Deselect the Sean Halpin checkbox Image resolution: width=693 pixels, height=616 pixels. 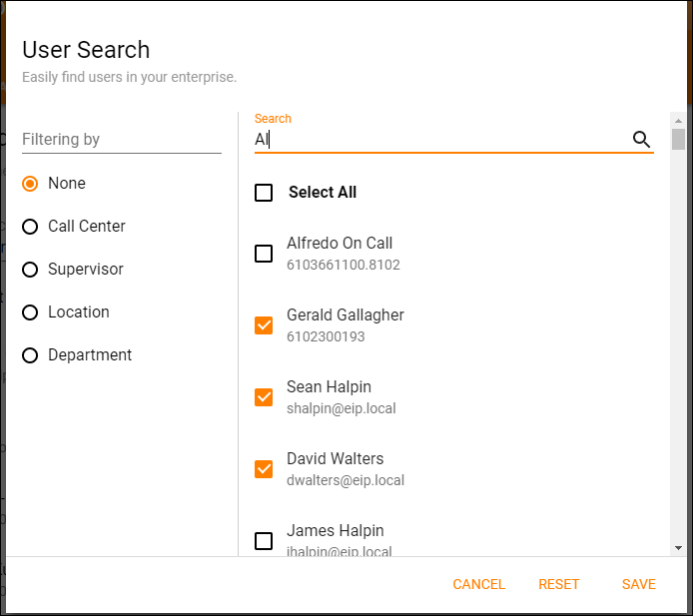pos(264,397)
